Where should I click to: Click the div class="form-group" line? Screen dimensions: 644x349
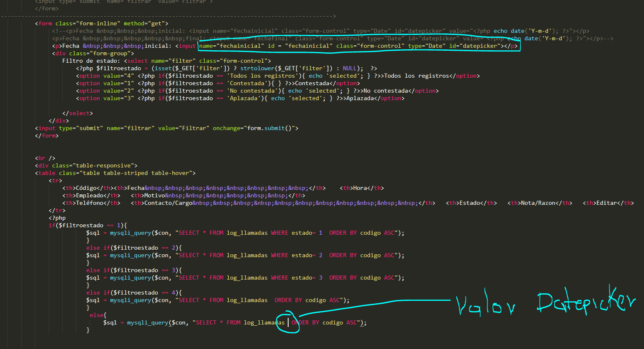coord(93,53)
